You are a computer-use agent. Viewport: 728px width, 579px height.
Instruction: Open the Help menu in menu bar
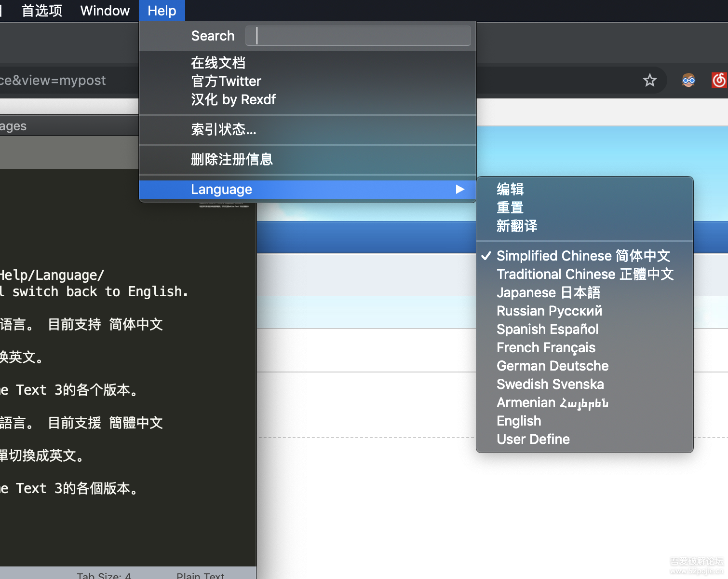pyautogui.click(x=162, y=11)
